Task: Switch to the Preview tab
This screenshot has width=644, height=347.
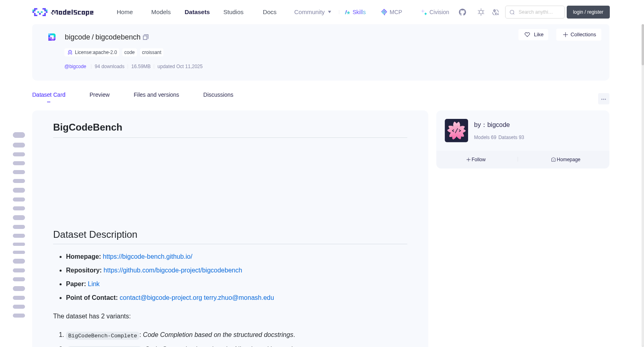Action: point(99,95)
